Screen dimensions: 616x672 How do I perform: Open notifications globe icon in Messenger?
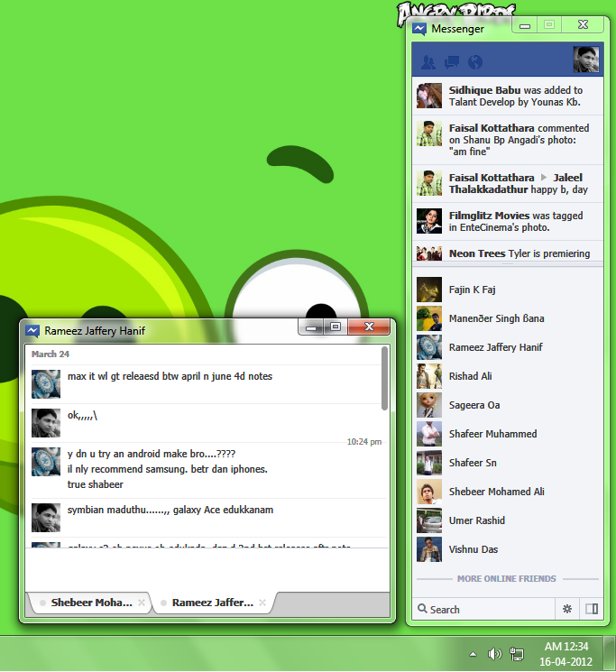[475, 62]
